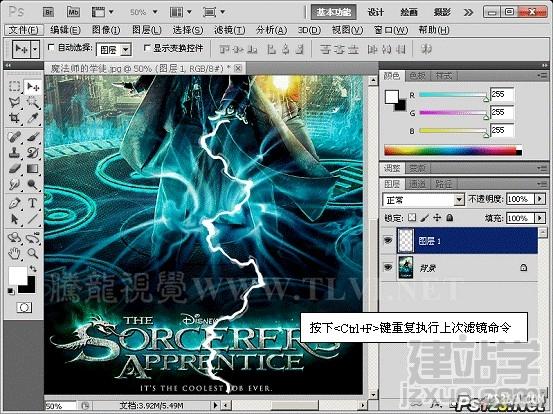553x414 pixels.
Task: Hide 图层 1 using its eye icon
Action: click(x=388, y=241)
